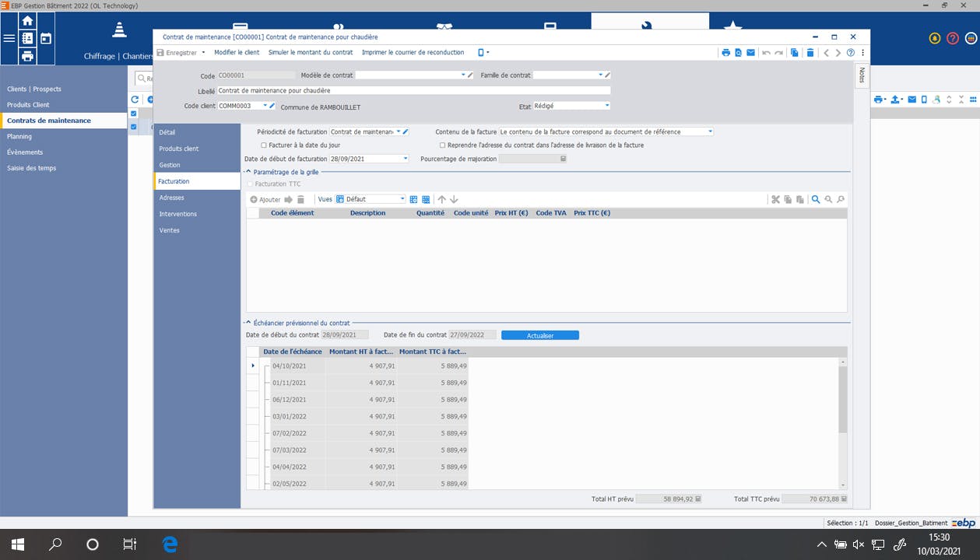Click Modifier le client
This screenshot has height=560, width=980.
click(x=237, y=53)
